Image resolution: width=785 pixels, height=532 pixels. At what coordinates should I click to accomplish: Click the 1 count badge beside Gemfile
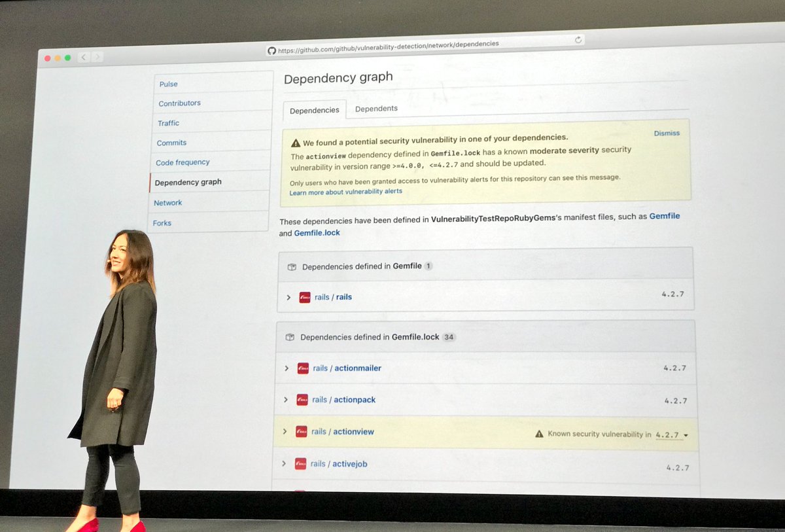click(428, 266)
